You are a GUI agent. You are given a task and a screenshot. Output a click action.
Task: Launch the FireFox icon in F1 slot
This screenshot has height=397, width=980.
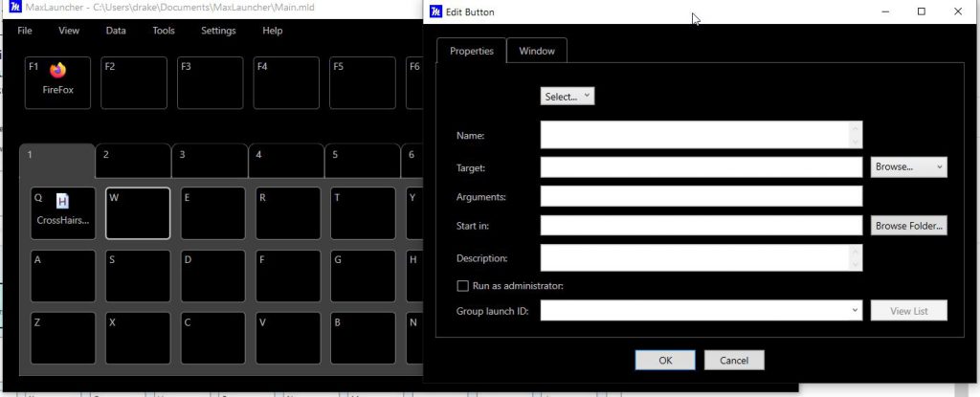(x=57, y=71)
